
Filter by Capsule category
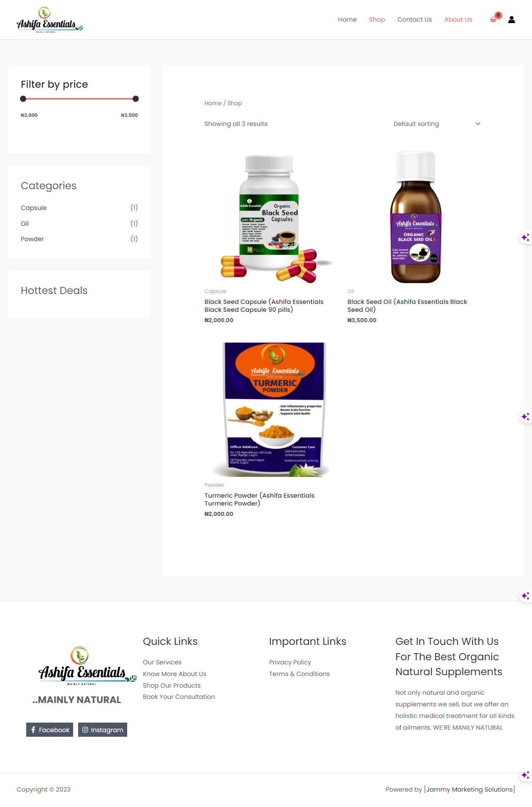(34, 208)
